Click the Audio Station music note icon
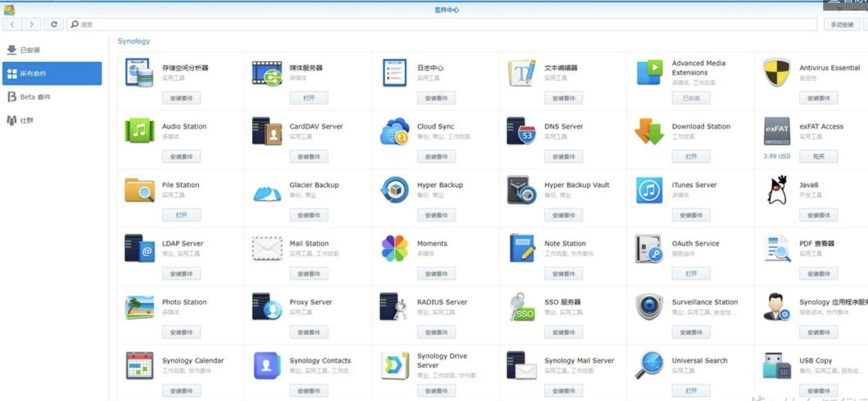 click(x=139, y=131)
